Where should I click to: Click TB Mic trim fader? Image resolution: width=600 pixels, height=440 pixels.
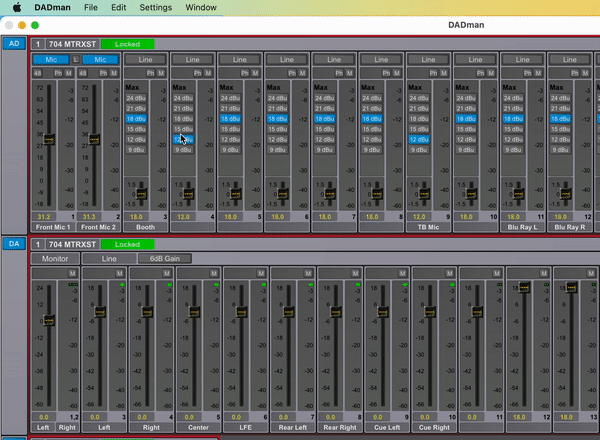pyautogui.click(x=424, y=194)
